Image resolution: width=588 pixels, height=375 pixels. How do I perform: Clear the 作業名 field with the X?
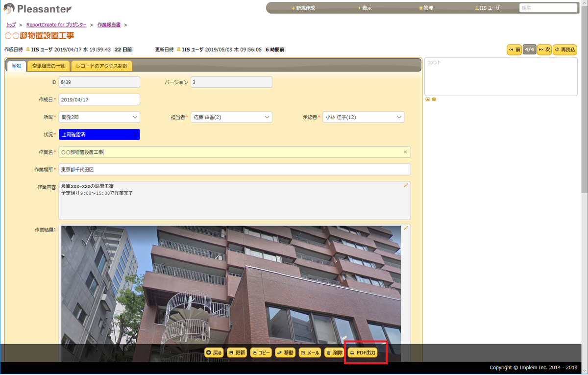[405, 152]
